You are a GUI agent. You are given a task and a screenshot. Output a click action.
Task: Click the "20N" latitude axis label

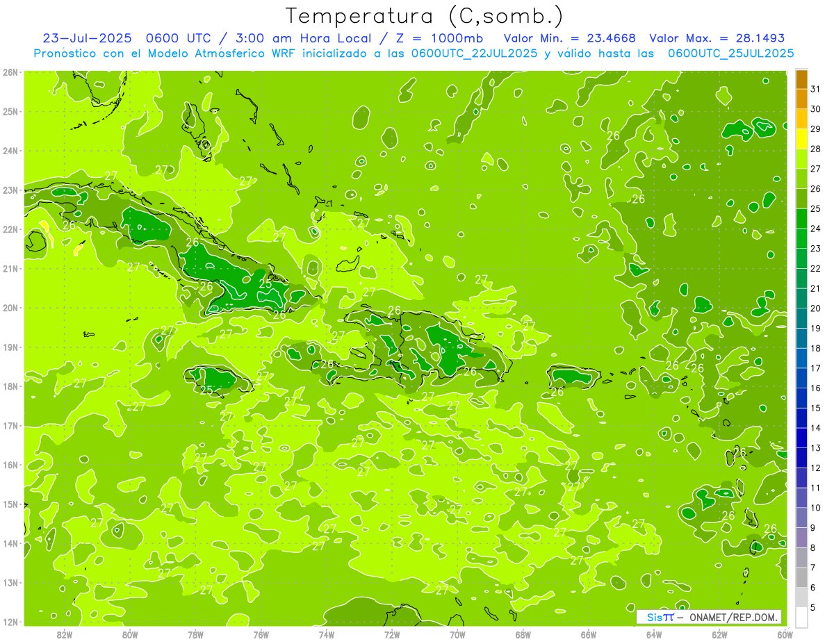pyautogui.click(x=10, y=308)
